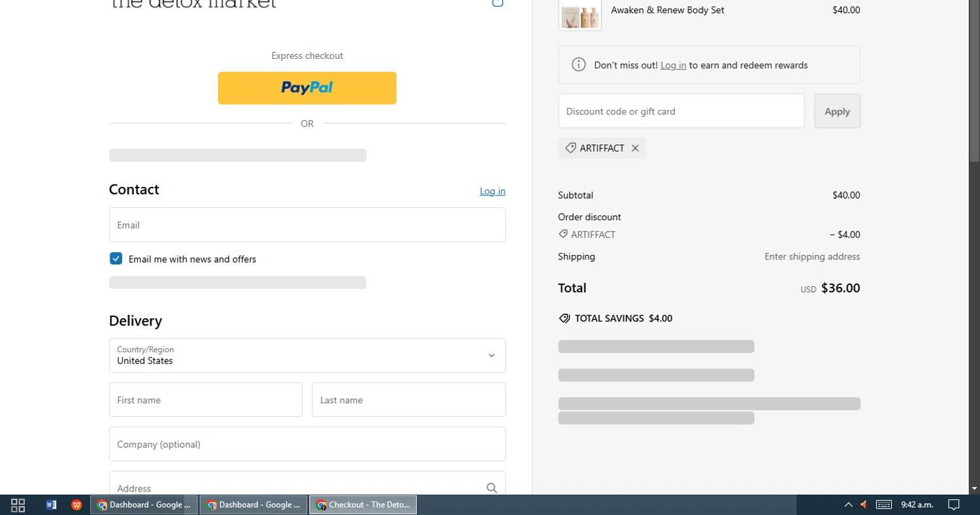Click the Subtotal $40.00 amount
The image size is (980, 515).
pos(846,195)
